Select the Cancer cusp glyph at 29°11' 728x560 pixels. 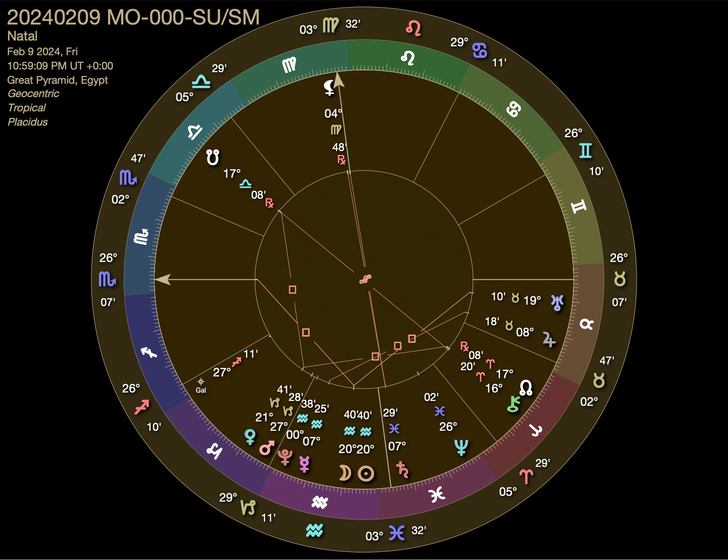pos(480,50)
